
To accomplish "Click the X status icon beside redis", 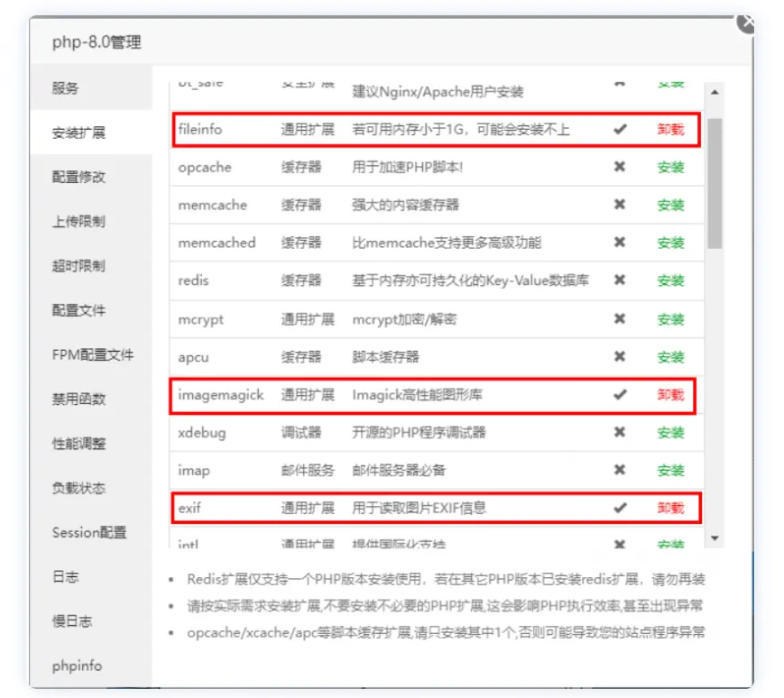I will tap(620, 280).
